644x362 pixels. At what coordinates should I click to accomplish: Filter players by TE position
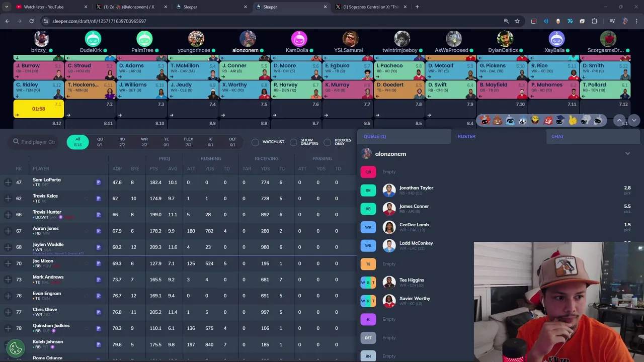click(166, 142)
